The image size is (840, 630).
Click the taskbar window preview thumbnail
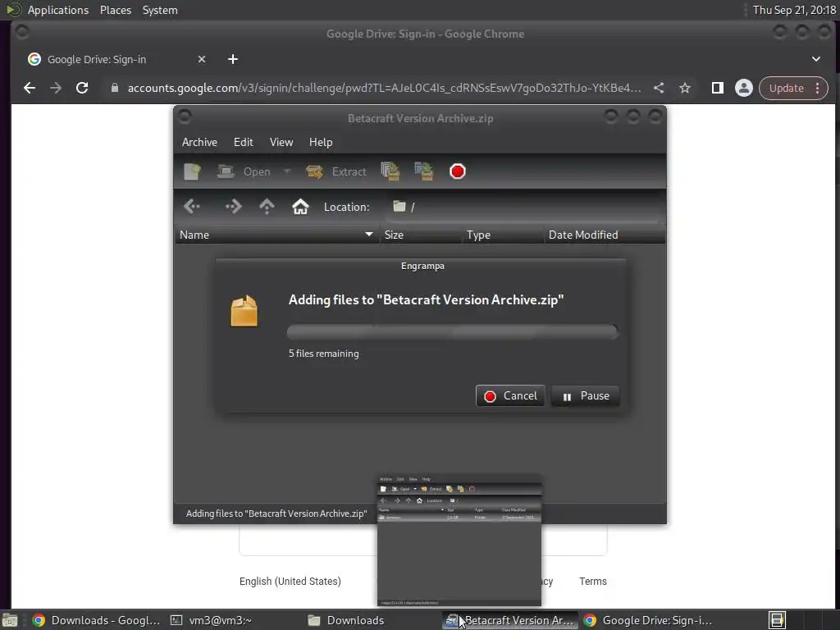[x=459, y=541]
